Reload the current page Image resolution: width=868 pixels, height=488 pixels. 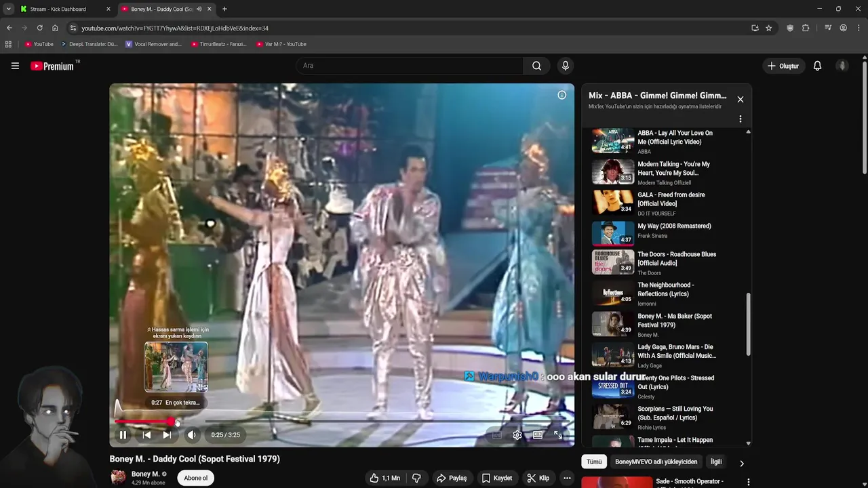[39, 28]
